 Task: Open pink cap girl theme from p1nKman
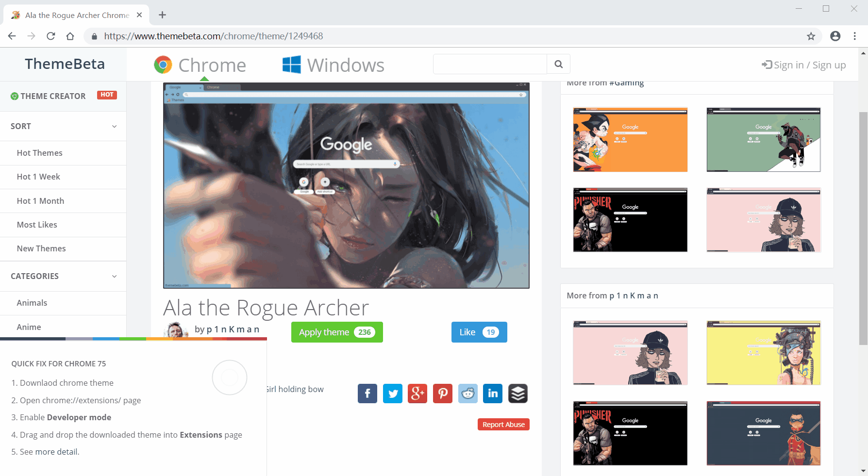click(630, 353)
